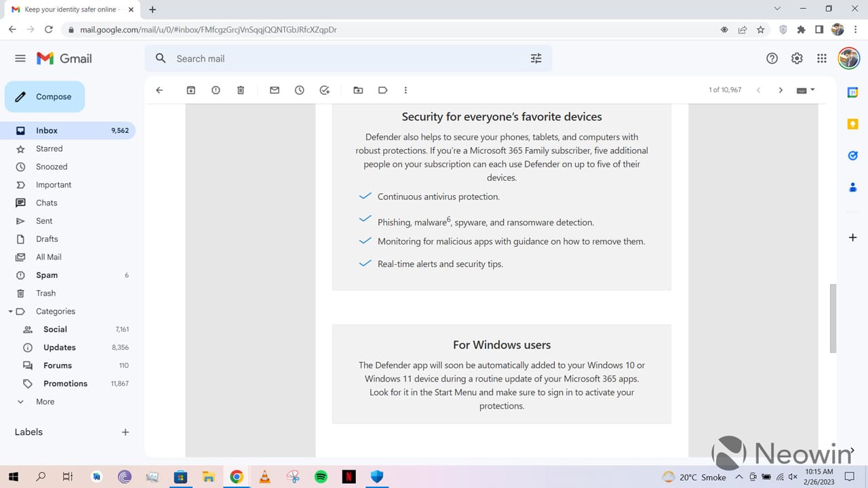Open the Move to folder icon
Image resolution: width=868 pixels, height=488 pixels.
click(x=358, y=90)
